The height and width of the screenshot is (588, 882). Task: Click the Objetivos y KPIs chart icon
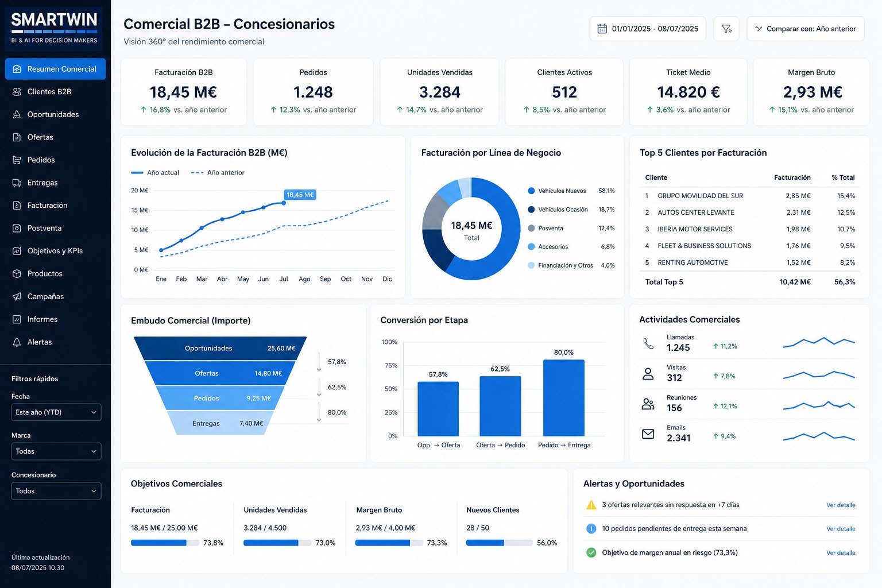click(17, 251)
